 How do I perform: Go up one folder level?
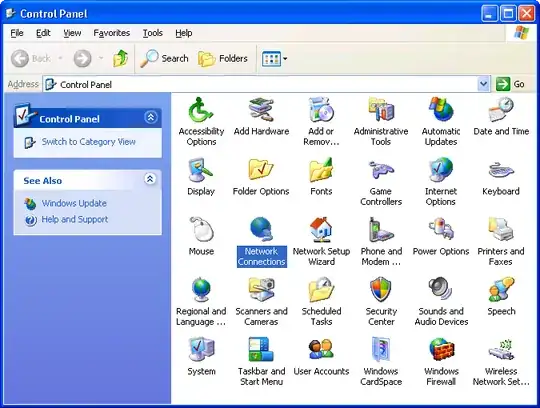(x=121, y=59)
